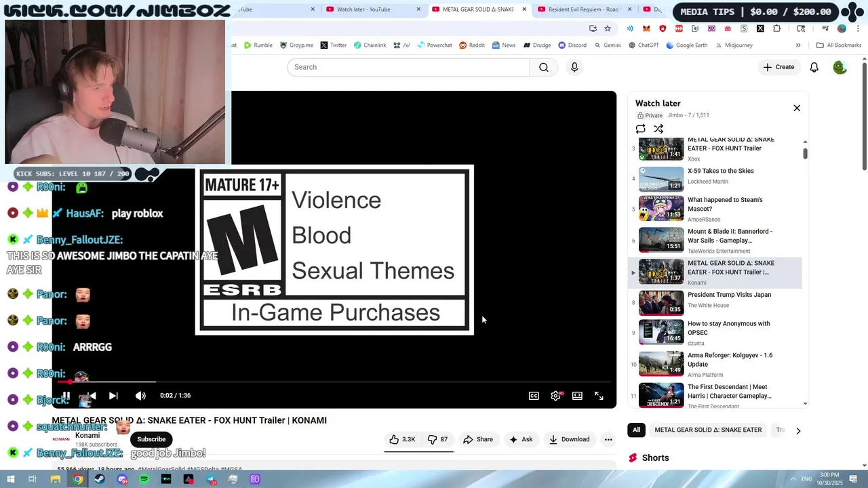Download the video via the Download button
The width and height of the screenshot is (868, 488).
click(569, 439)
